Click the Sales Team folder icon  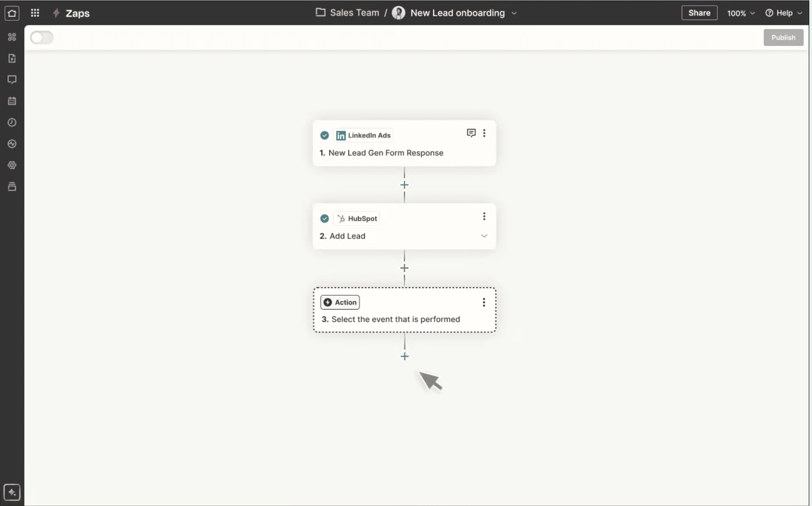click(x=320, y=12)
